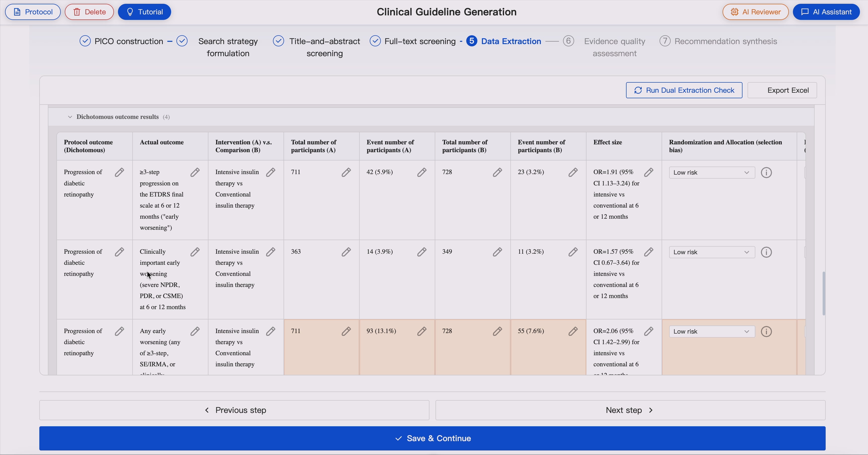Select the Data Extraction step
Viewport: 868px width, 455px height.
point(504,41)
